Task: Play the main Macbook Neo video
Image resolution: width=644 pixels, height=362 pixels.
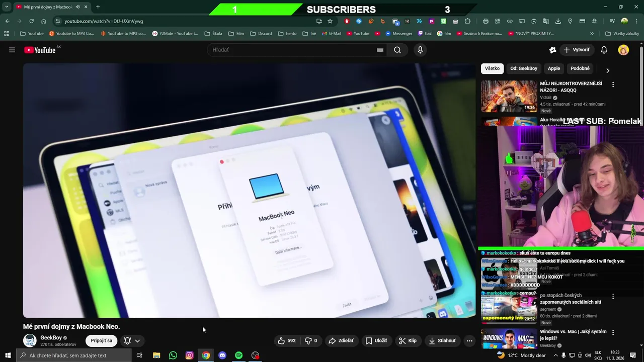Action: tap(249, 191)
